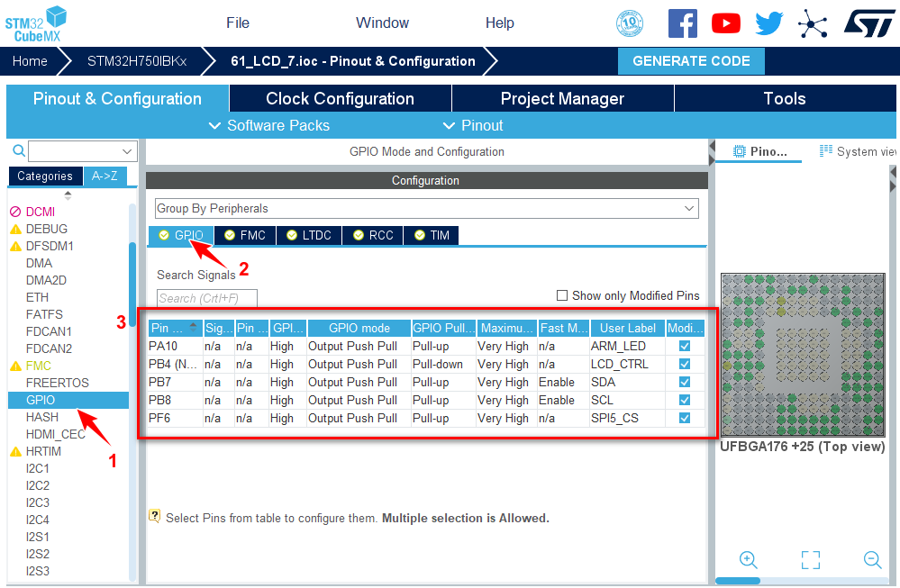Screen dimensions: 900x588
Task: Uncheck Modified box for PA10 row
Action: pyautogui.click(x=685, y=346)
